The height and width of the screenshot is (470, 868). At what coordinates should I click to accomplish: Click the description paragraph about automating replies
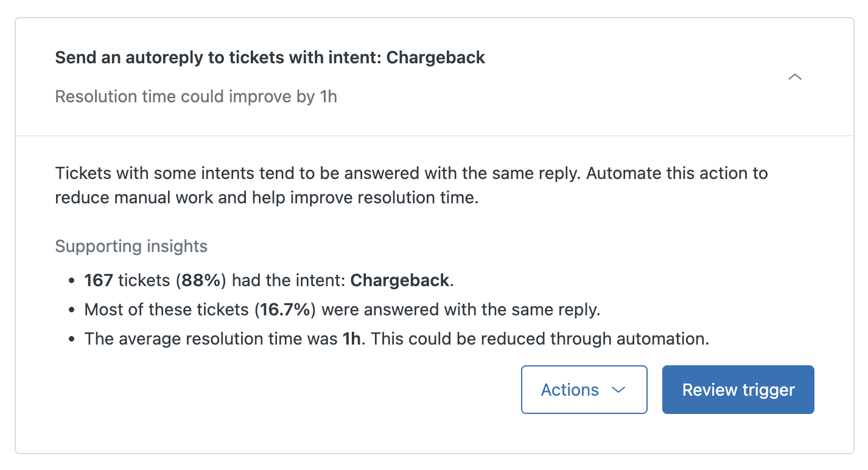pyautogui.click(x=411, y=186)
